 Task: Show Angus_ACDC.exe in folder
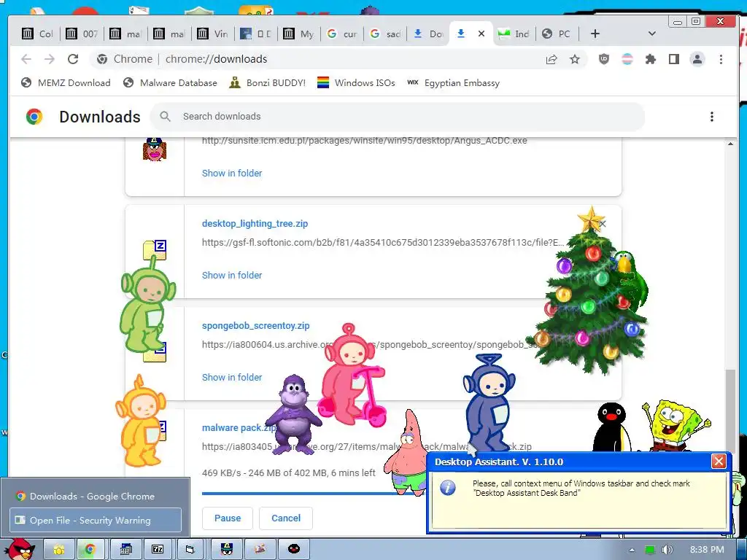coord(232,174)
